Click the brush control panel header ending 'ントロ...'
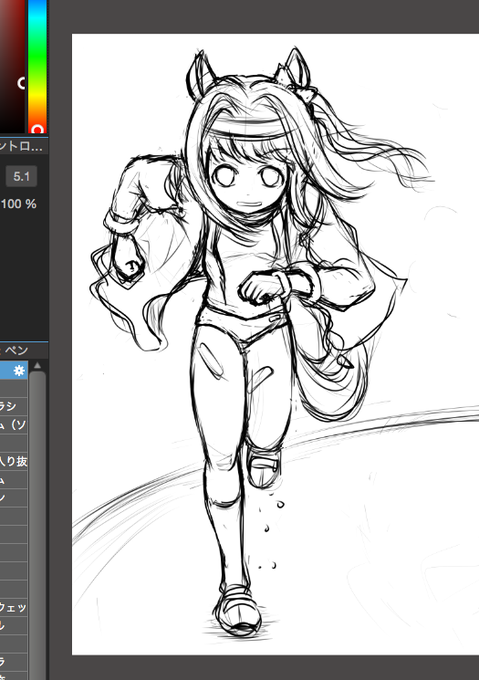The width and height of the screenshot is (479, 680). coord(24,146)
